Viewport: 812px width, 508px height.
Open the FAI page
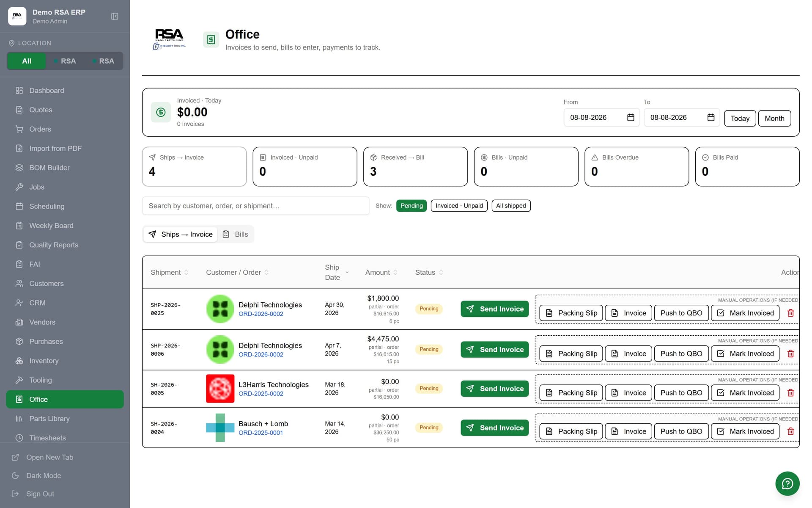[65, 264]
